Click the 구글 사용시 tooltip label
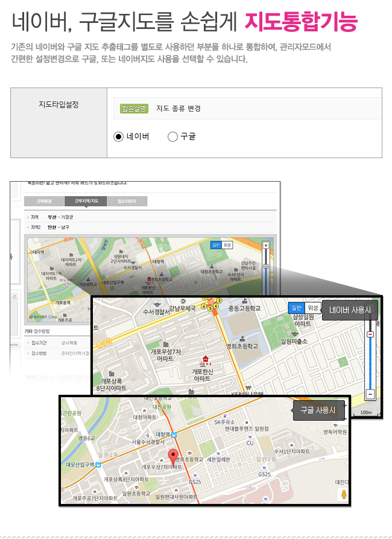The image size is (392, 539). click(x=318, y=410)
